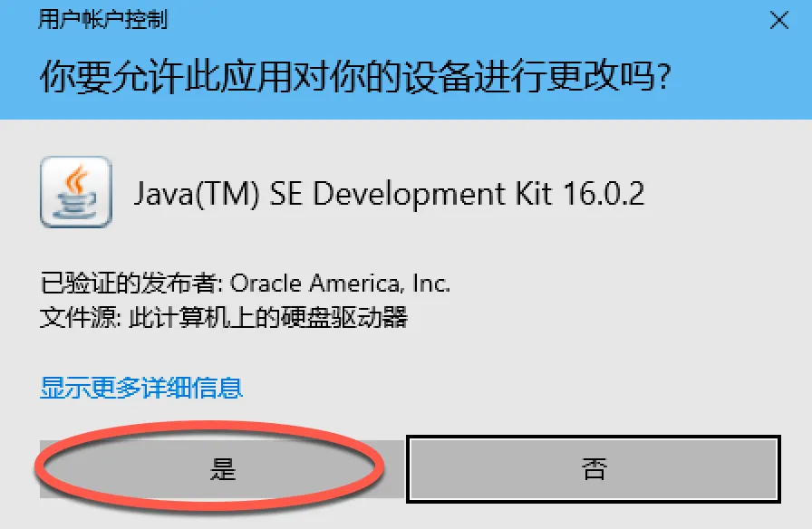Select the 此计算机上的硬盘驱动器 text
812x529 pixels.
268,317
